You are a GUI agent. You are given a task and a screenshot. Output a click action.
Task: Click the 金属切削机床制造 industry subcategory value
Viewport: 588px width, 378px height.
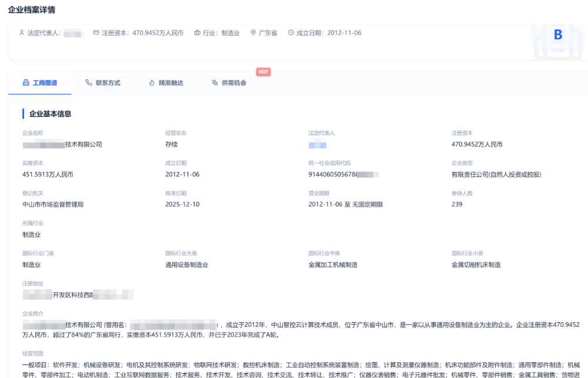pos(476,265)
